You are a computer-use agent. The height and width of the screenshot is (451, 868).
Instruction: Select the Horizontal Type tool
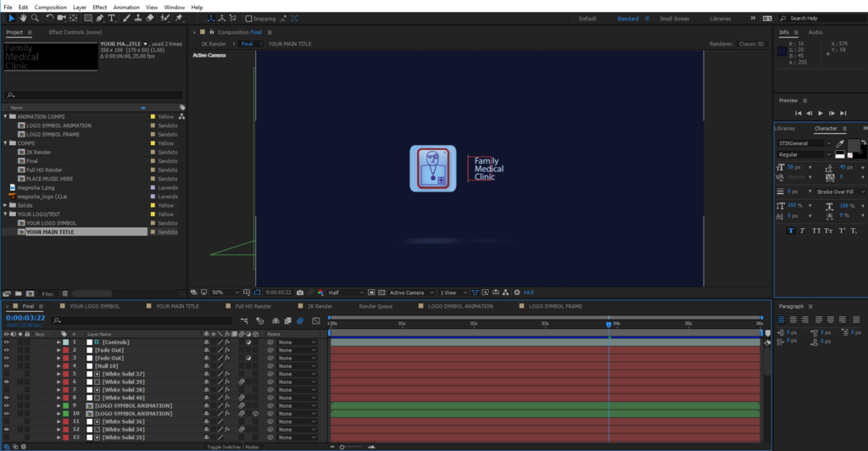pos(111,18)
